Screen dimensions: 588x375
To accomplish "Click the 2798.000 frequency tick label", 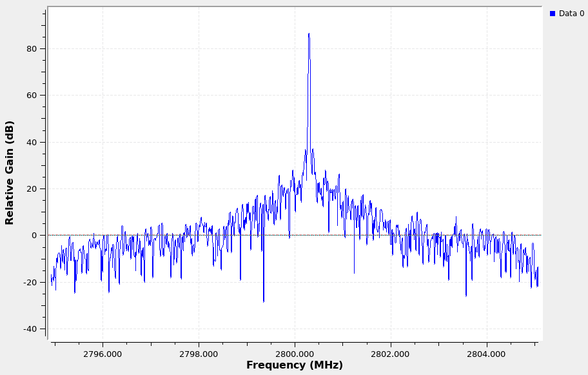I will (199, 354).
